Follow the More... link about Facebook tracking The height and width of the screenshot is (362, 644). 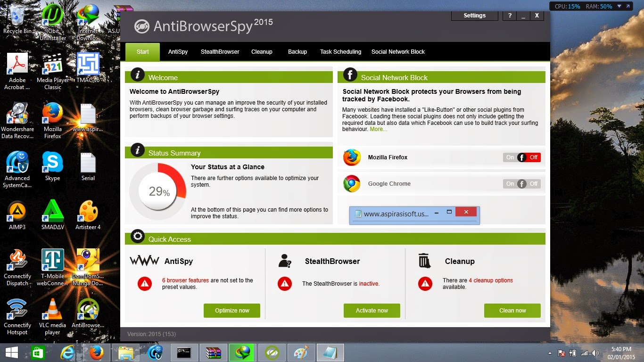[x=379, y=129]
